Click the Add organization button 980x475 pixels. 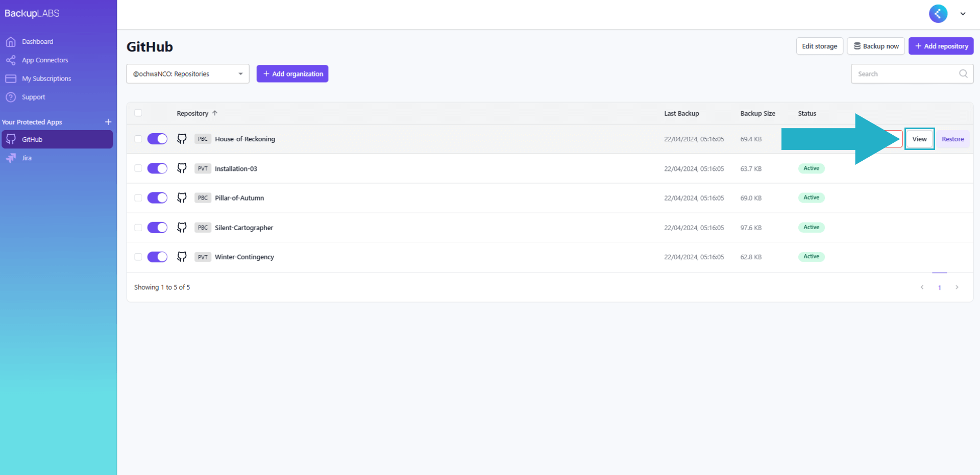point(292,73)
